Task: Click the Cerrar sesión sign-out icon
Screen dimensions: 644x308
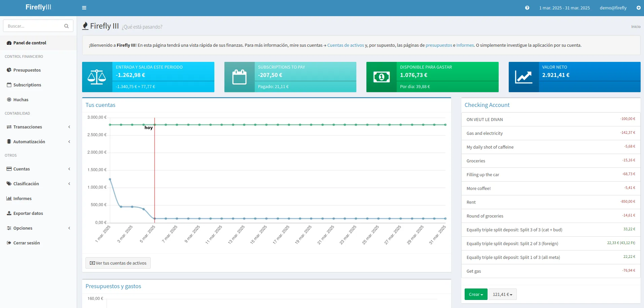Action: 9,242
